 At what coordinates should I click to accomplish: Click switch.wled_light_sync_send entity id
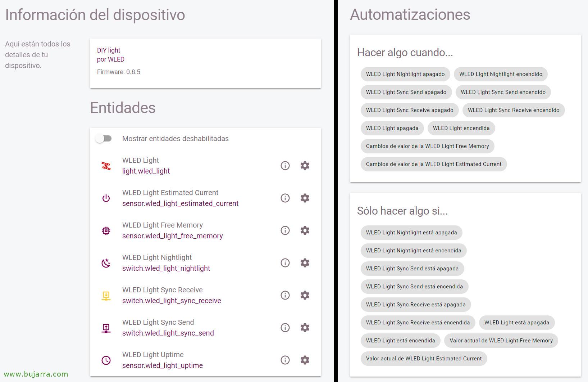tap(168, 333)
